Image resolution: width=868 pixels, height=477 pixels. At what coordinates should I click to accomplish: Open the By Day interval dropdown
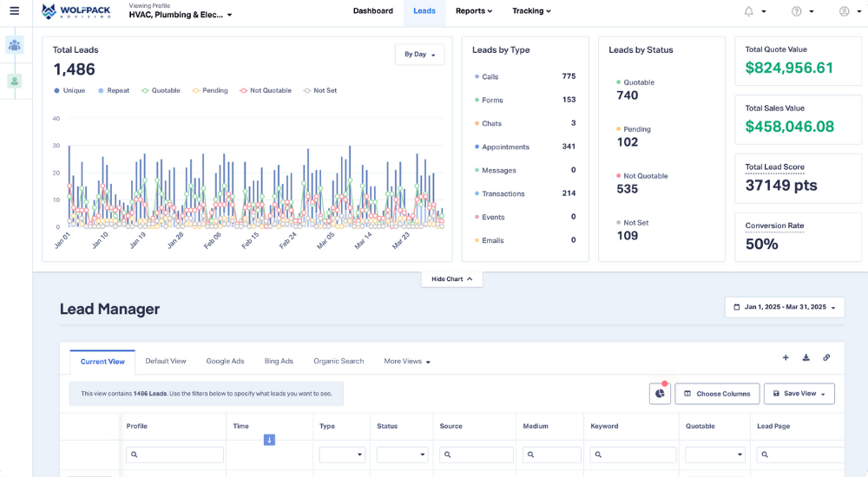[x=419, y=54]
